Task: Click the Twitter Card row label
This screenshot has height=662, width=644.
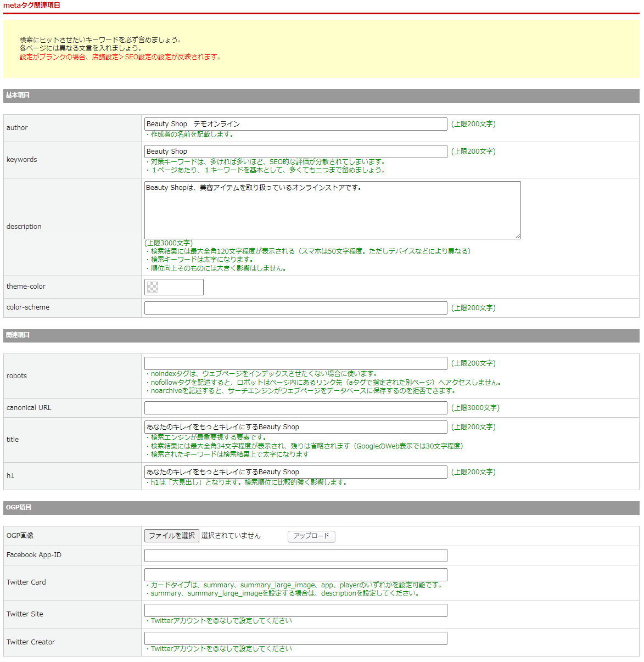Action: click(x=26, y=582)
